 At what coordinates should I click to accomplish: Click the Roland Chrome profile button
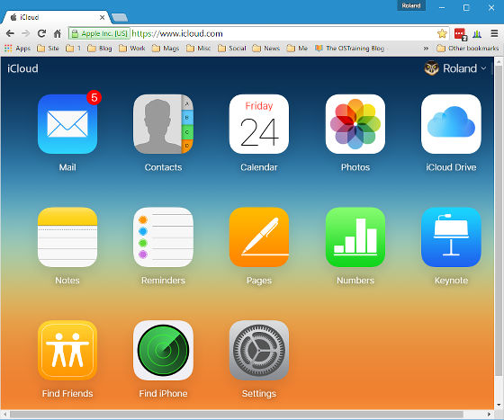[x=411, y=5]
